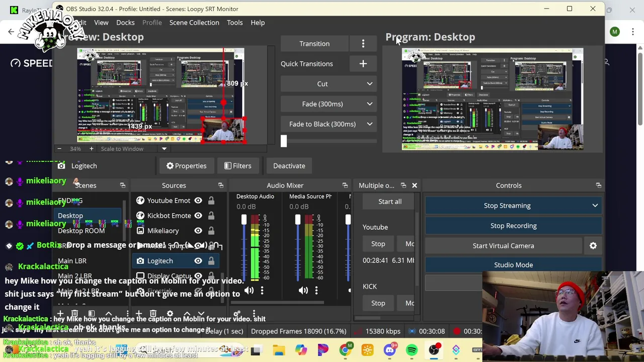The height and width of the screenshot is (362, 644).
Task: Click back arrow in the browser window
Action: point(11,32)
